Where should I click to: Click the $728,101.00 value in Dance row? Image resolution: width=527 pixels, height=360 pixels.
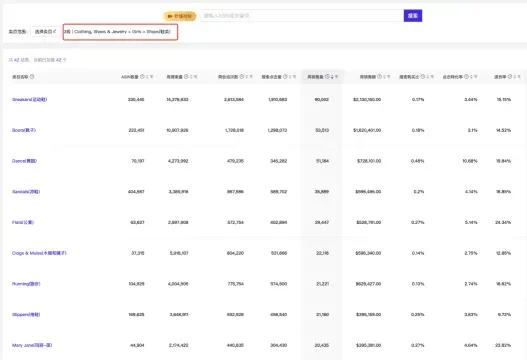369,161
